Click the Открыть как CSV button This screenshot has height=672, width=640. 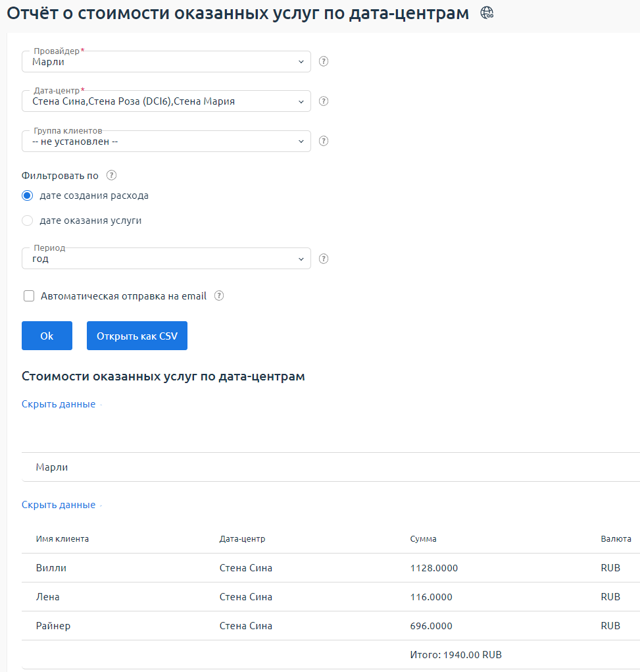click(137, 336)
